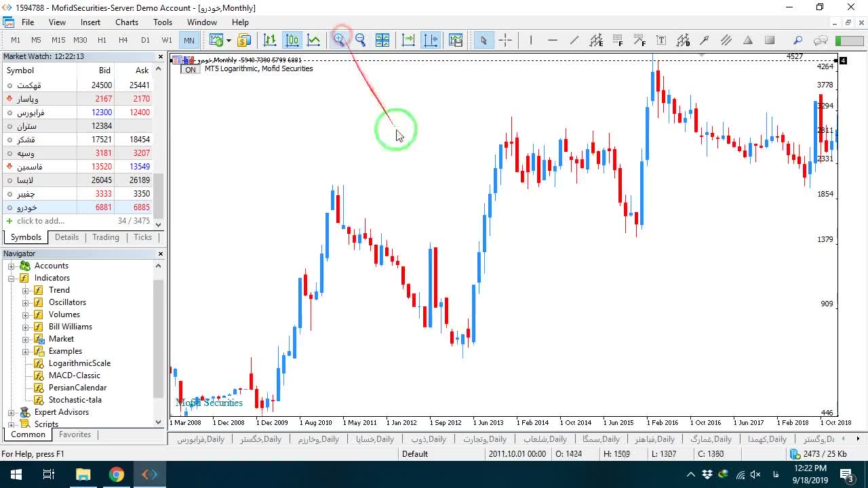
Task: Select the PersianCalendar indicator
Action: (x=77, y=388)
